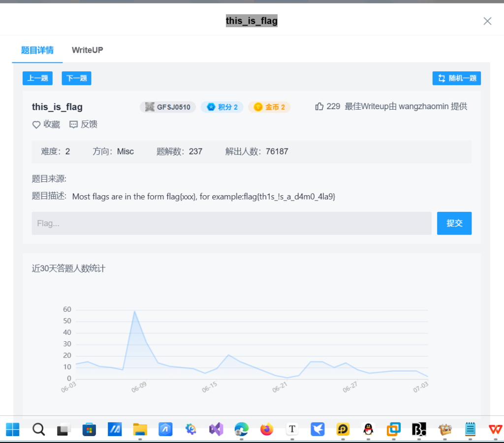
Task: Click the GFSJ0510 challenge ID tag
Action: (x=168, y=107)
